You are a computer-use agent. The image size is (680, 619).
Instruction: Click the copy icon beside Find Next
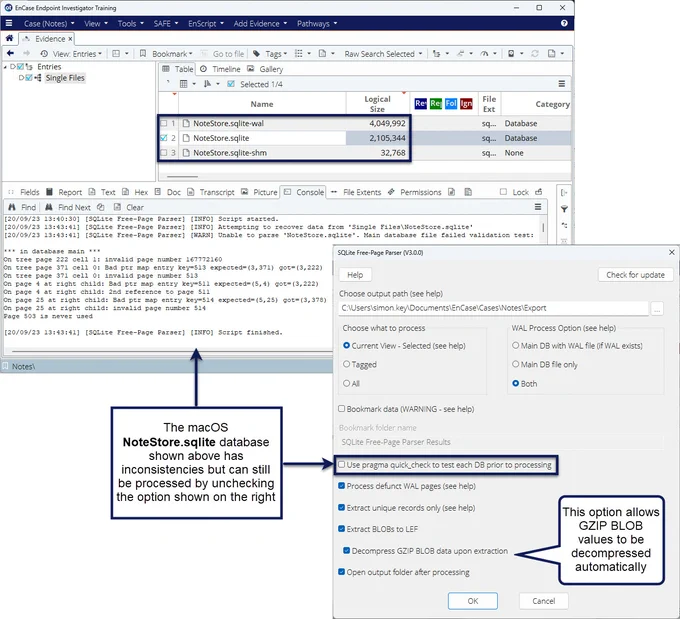click(x=101, y=207)
